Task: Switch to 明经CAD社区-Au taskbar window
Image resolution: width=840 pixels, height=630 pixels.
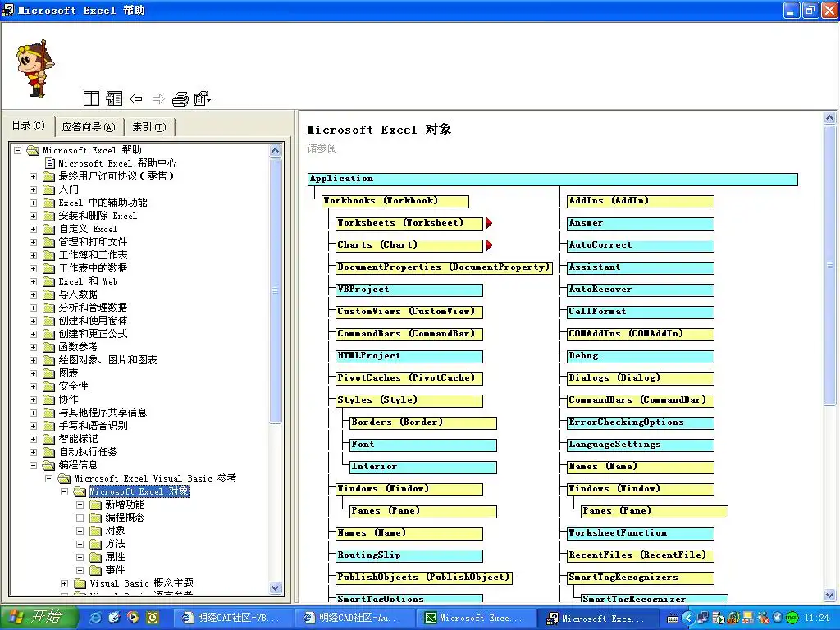Action: pos(354,618)
